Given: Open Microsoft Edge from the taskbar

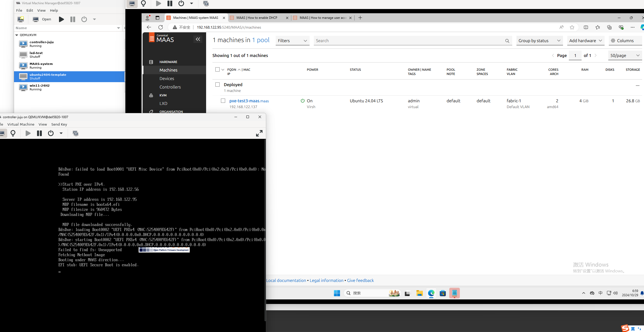Looking at the screenshot, I should pyautogui.click(x=431, y=293).
